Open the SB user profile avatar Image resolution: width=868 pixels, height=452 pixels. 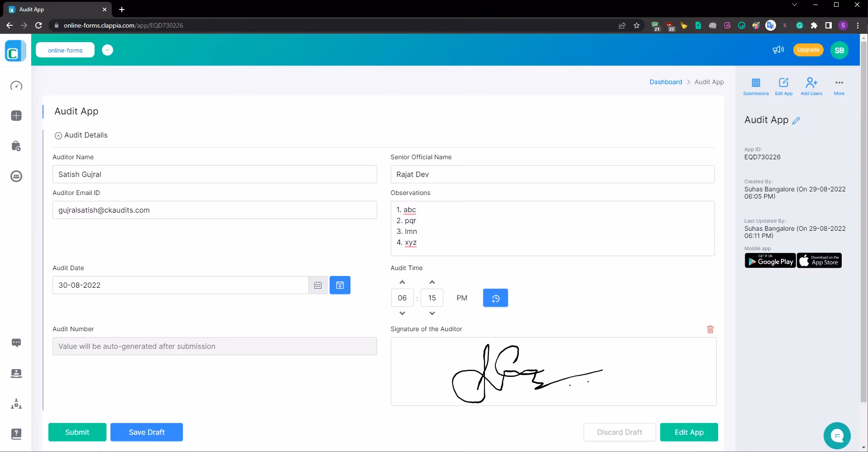[x=839, y=50]
